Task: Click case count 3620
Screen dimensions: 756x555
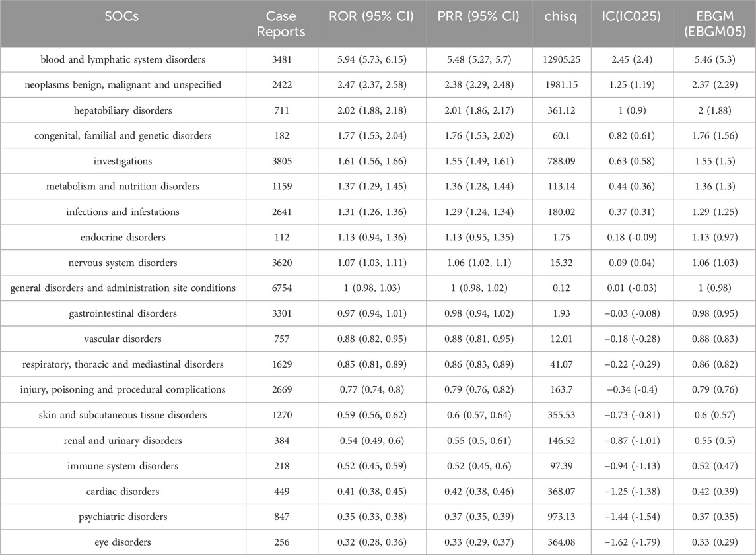Action: (281, 263)
